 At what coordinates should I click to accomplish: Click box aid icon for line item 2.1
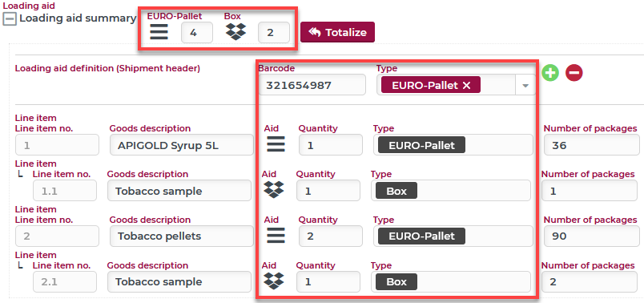point(273,281)
